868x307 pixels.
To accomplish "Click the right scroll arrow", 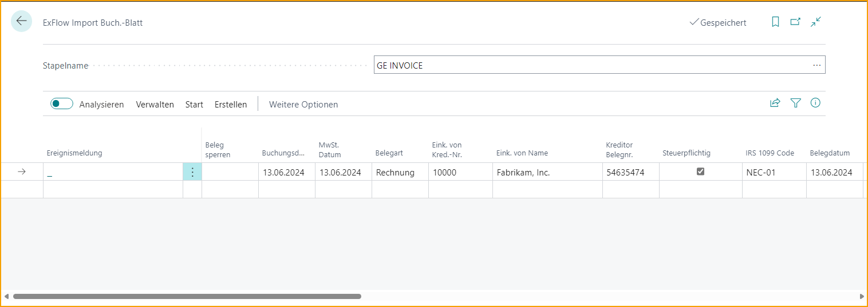I will 862,297.
